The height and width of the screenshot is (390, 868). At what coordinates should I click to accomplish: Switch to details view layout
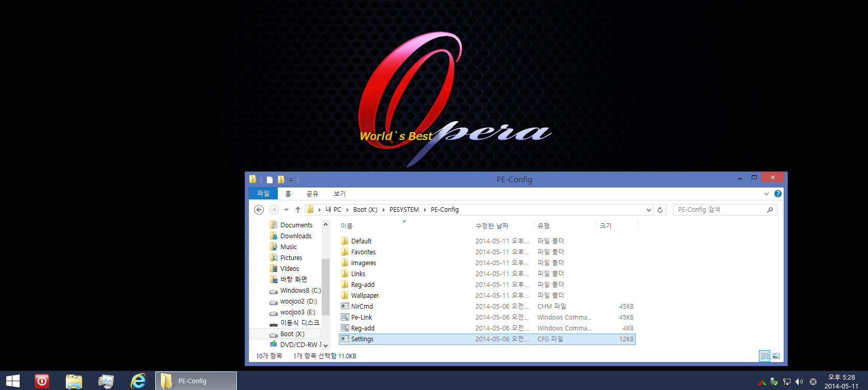pos(765,356)
